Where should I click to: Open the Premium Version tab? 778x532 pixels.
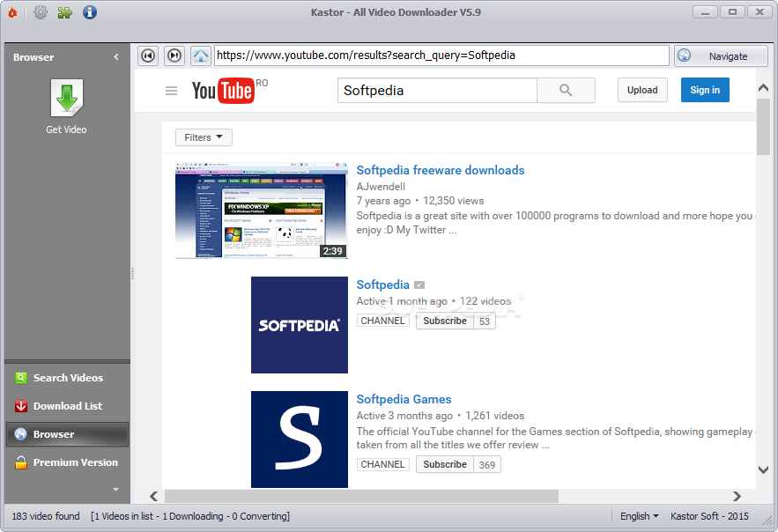click(x=68, y=462)
